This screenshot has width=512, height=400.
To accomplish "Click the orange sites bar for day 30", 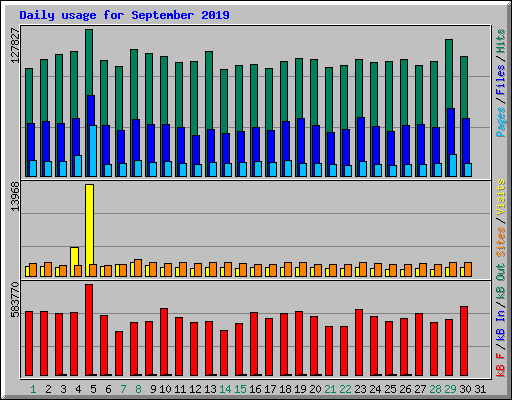I will click(468, 269).
